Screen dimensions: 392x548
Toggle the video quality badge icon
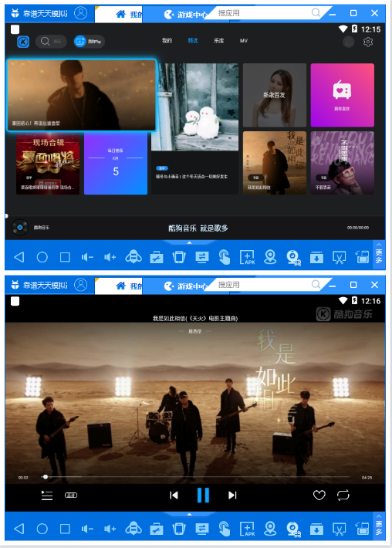[x=71, y=495]
